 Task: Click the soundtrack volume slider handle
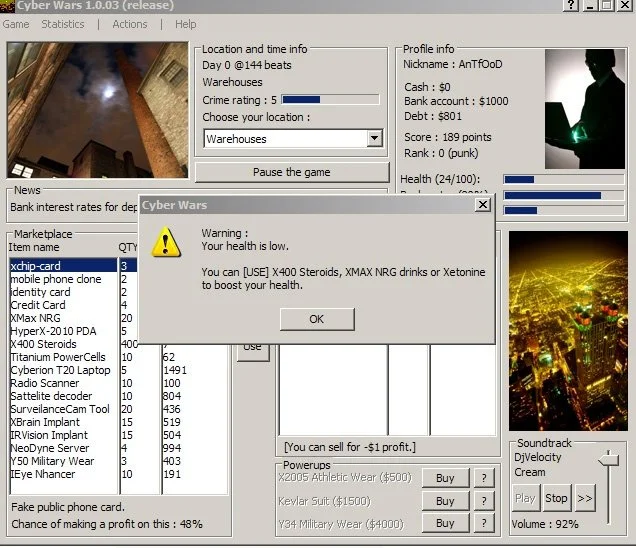(x=606, y=458)
